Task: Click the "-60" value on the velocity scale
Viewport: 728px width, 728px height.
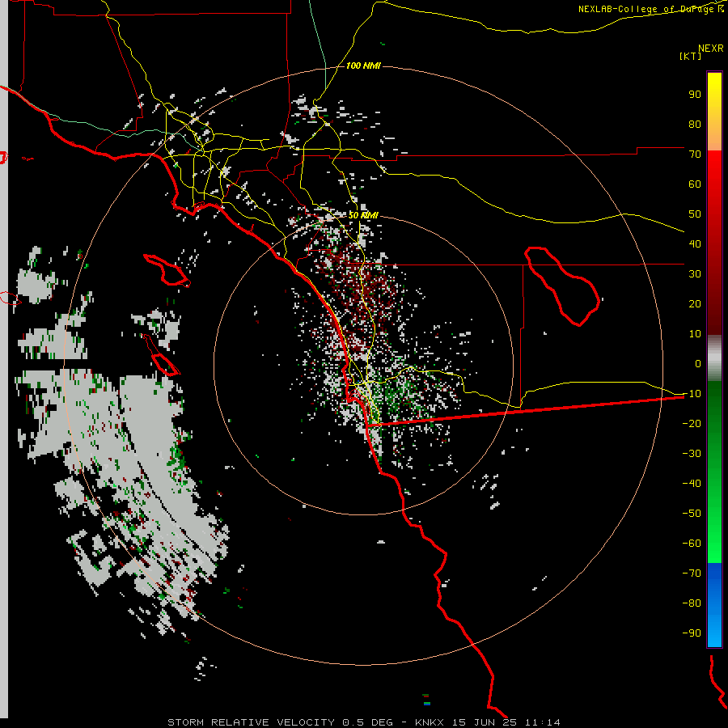Action: pyautogui.click(x=692, y=544)
